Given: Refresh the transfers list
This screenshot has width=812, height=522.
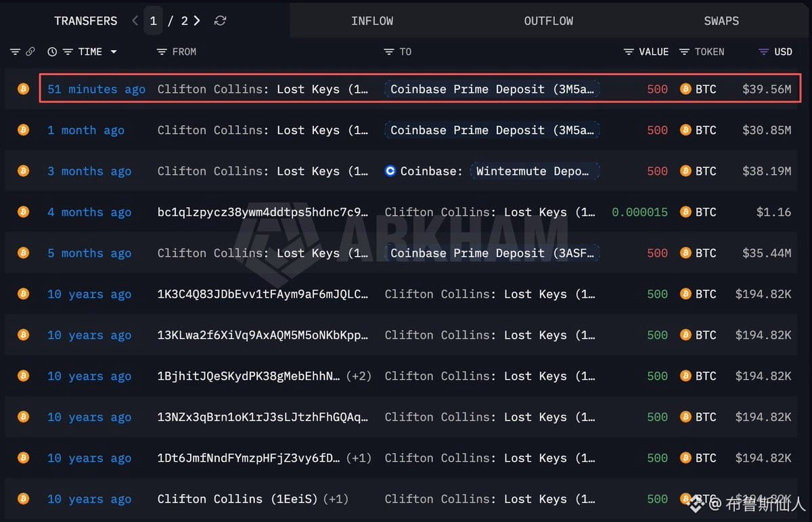Looking at the screenshot, I should click(x=220, y=21).
